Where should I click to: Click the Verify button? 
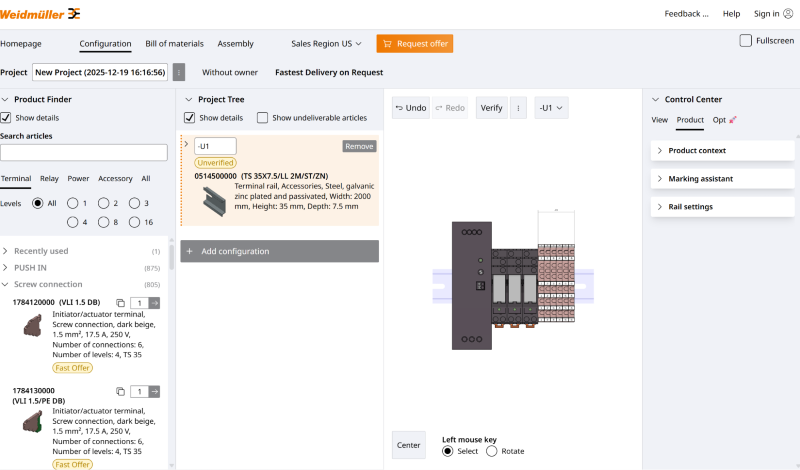click(491, 108)
